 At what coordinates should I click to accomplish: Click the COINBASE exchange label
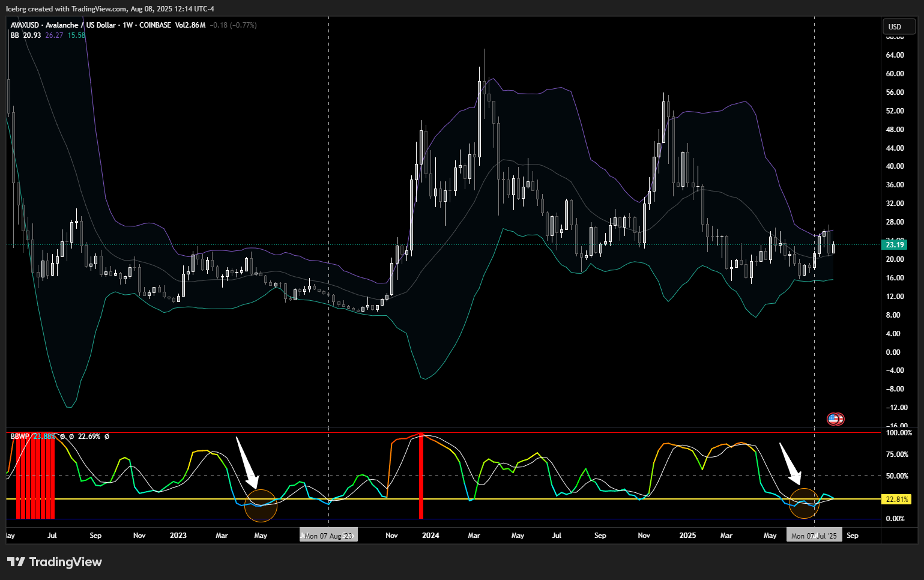(x=155, y=25)
